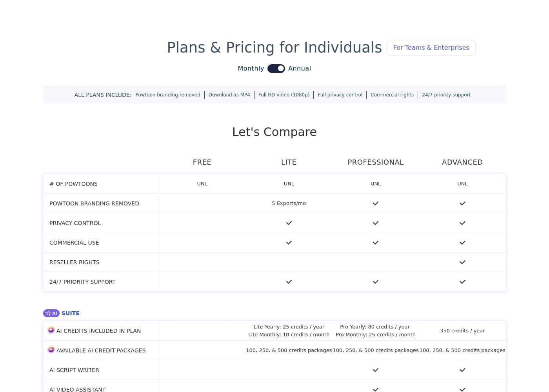Screen dimensions: 549x392
Task: Click 'Lite Yearly: 25 credits / year' text
Action: coord(289,327)
